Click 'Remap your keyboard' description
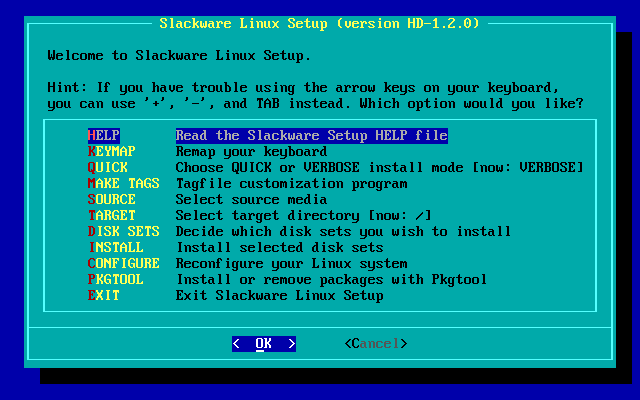 point(251,151)
